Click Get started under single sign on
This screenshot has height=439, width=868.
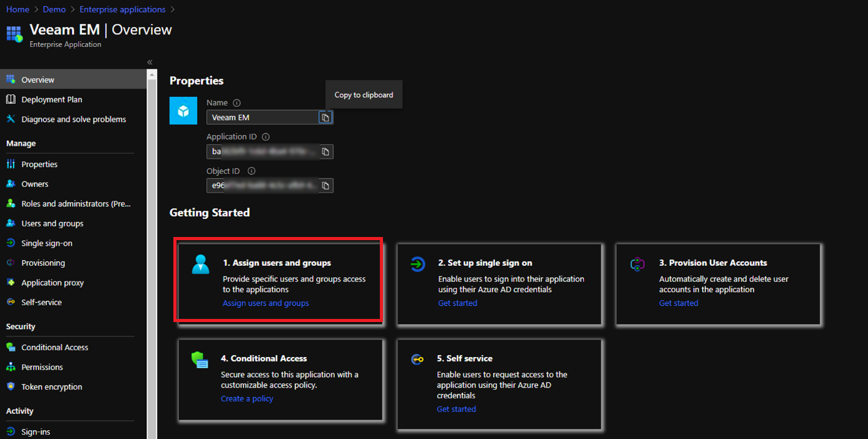tap(457, 303)
